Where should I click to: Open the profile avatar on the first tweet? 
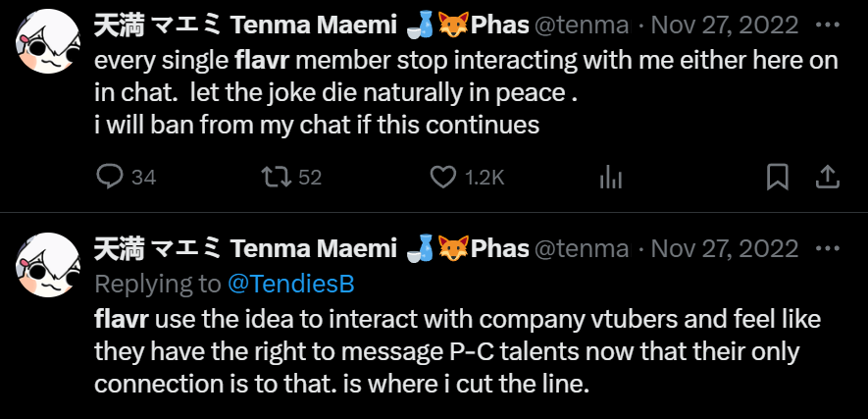click(46, 48)
